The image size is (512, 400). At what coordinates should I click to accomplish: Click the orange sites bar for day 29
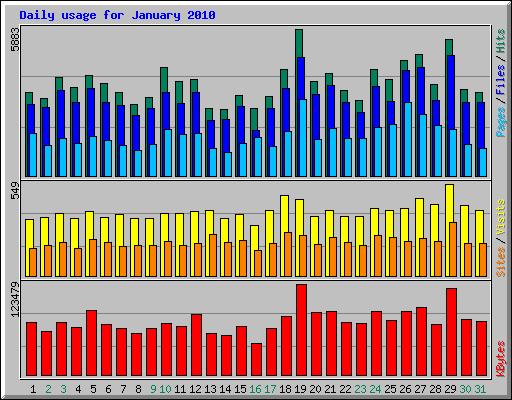pos(453,249)
